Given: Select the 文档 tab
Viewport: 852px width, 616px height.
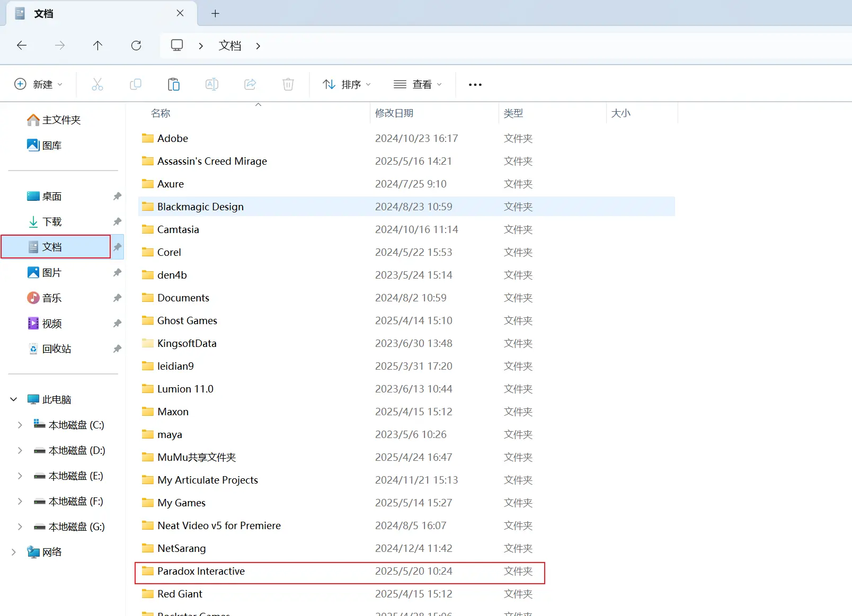Looking at the screenshot, I should (43, 13).
